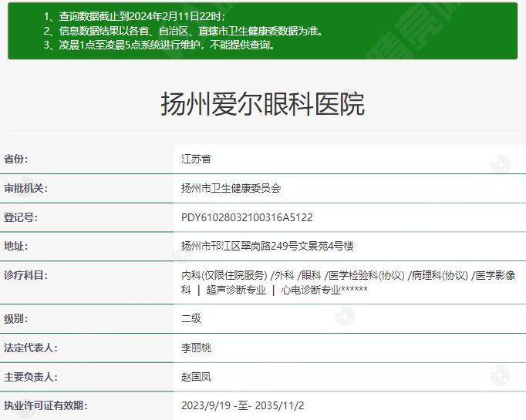The image size is (526, 420).
Task: Click the departments text starting 内科(仅限住院服务)
Action: (348, 282)
